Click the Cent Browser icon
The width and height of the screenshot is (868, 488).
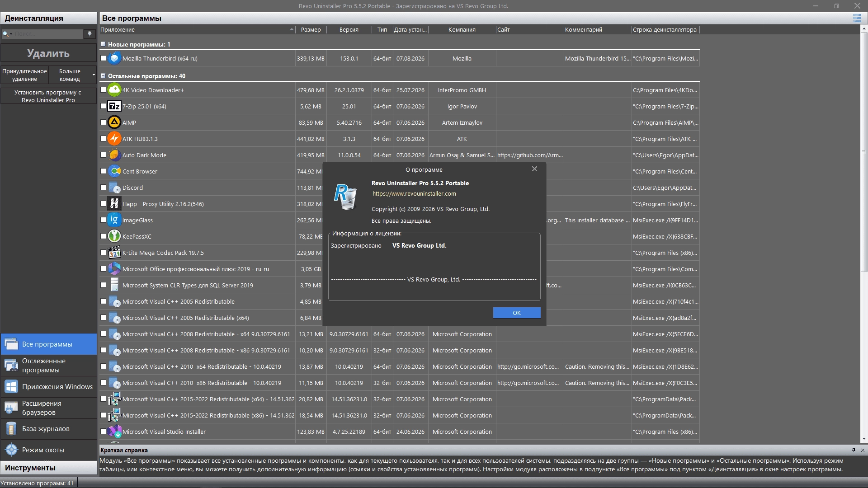(x=114, y=171)
